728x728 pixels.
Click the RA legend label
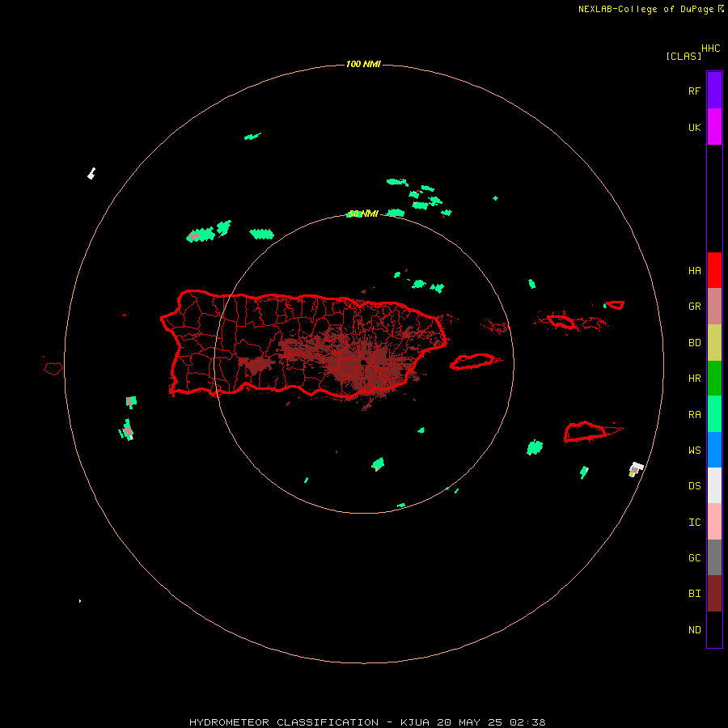coord(694,415)
